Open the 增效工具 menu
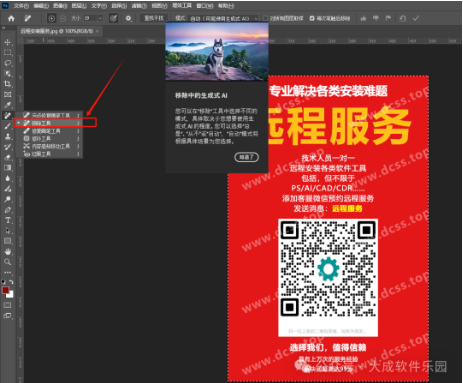 182,5
